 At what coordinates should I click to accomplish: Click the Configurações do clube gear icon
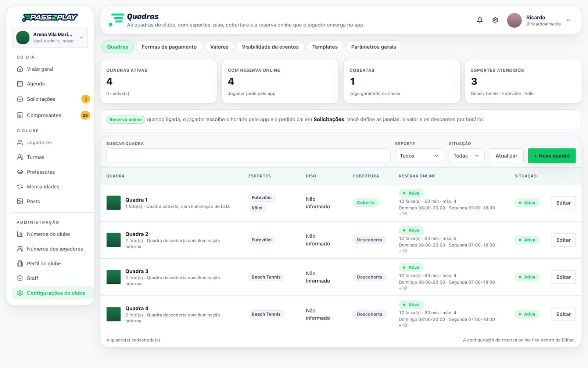(20, 293)
